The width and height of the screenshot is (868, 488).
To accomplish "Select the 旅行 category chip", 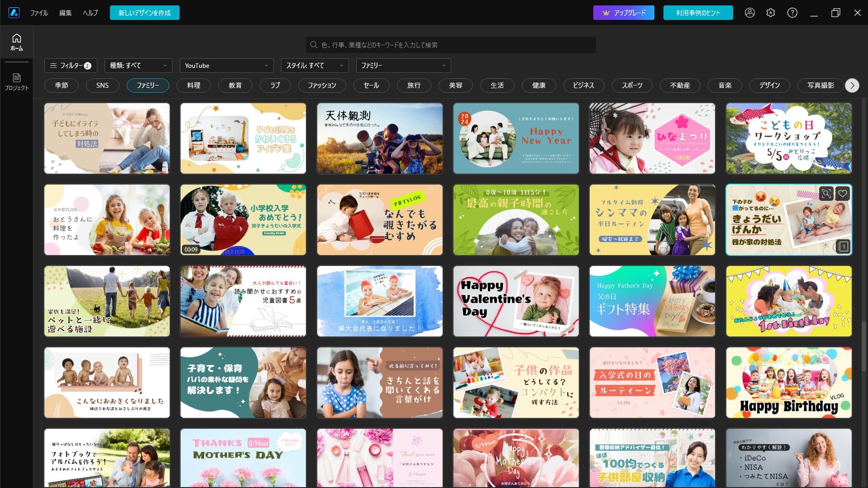I will pyautogui.click(x=413, y=85).
